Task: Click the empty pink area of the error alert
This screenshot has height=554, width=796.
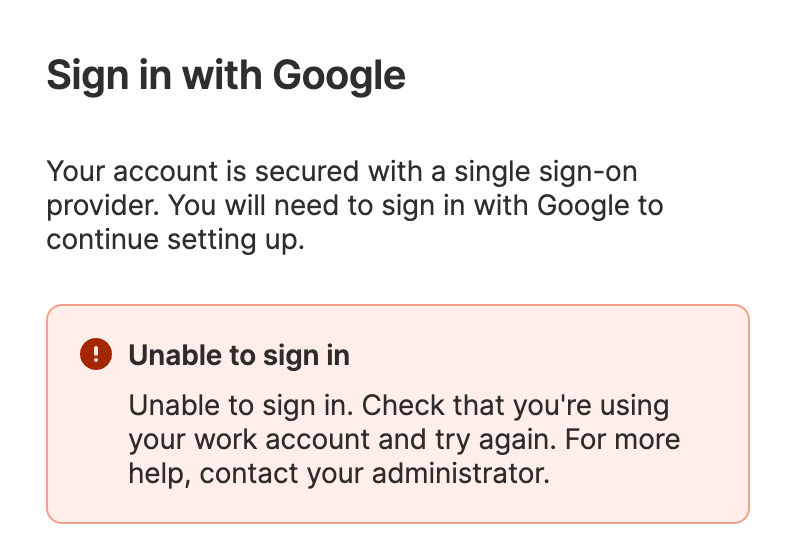Action: click(650, 495)
